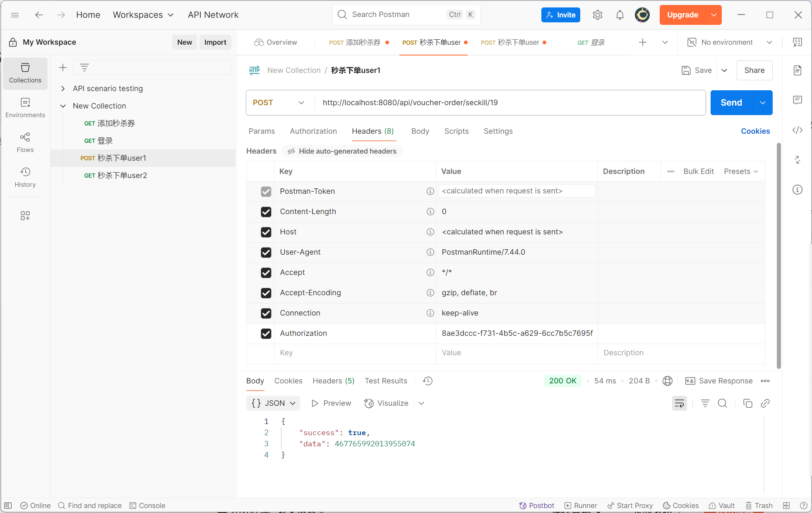Viewport: 812px width, 513px height.
Task: Toggle the Accept-Encoding header checkbox
Action: tap(266, 293)
